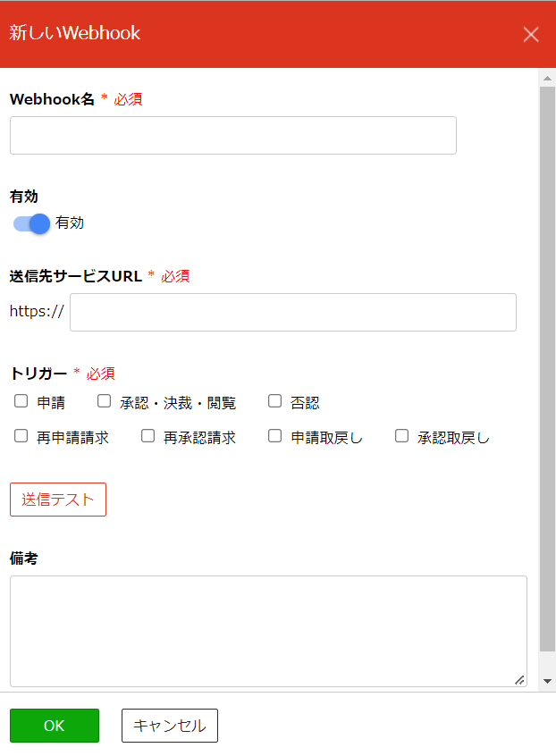Viewport: 556px width, 756px height.
Task: Confirm with the green OK button
Action: (55, 726)
